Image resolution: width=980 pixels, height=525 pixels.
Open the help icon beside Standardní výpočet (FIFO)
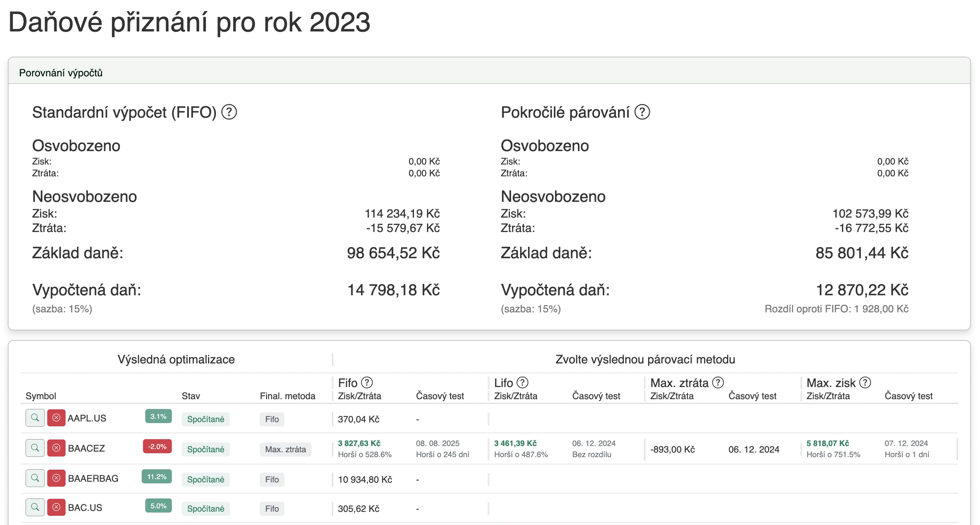click(229, 112)
